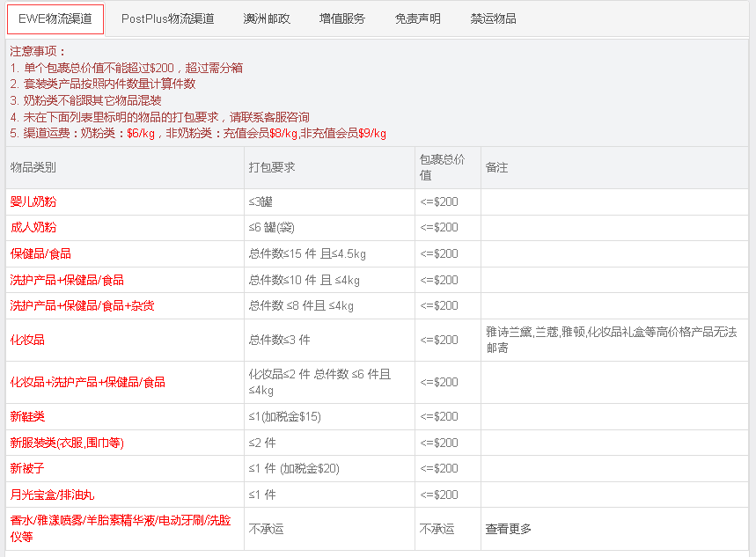Click the 新服装类(衣服,围巾等) category

[x=67, y=443]
